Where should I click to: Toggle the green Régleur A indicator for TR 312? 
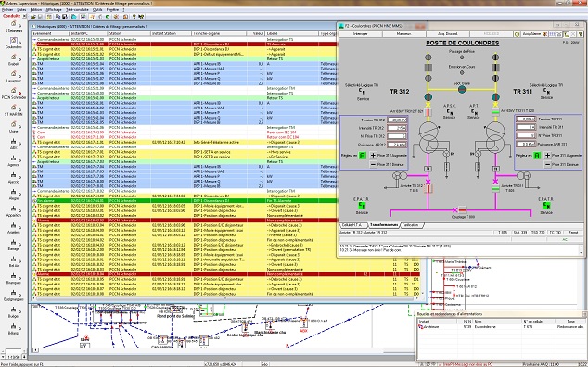point(363,155)
